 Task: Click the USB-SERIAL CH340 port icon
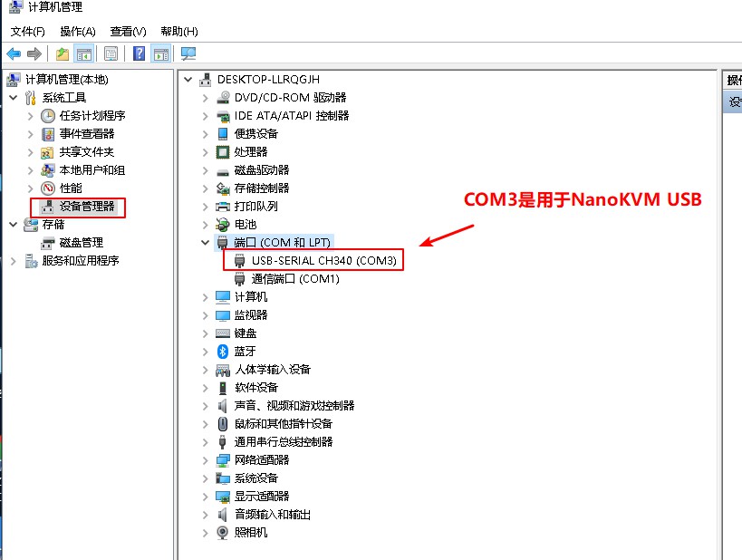[x=240, y=260]
